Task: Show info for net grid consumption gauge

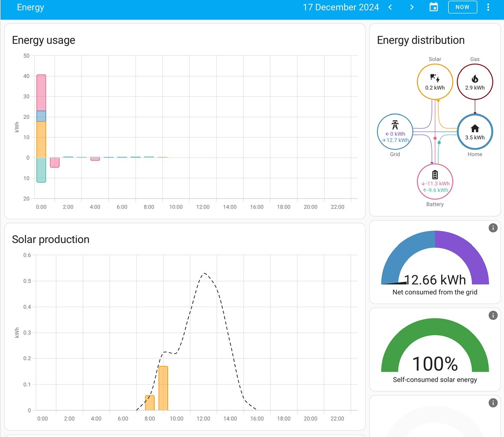Action: point(493,228)
